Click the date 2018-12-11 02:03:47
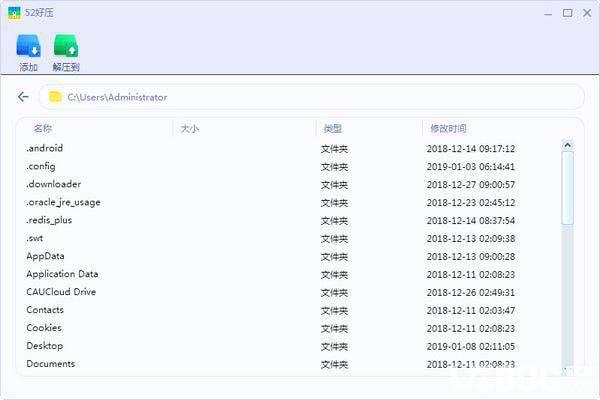The image size is (600, 400). (x=471, y=310)
